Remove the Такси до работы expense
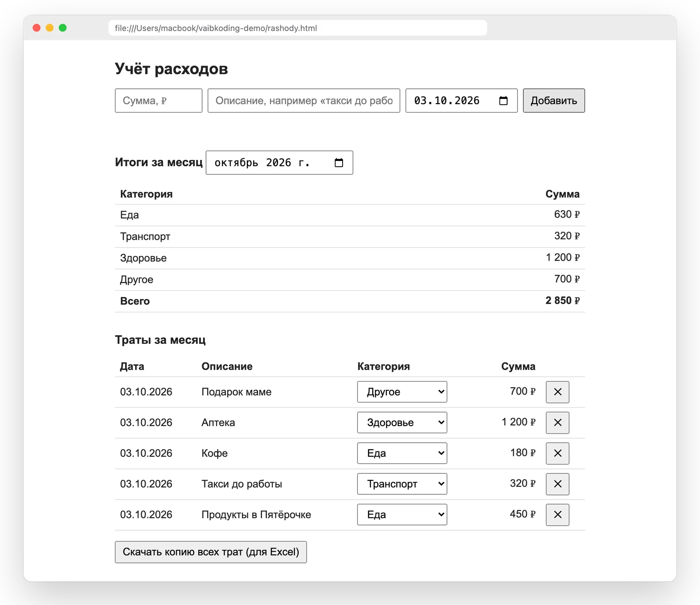 point(557,484)
